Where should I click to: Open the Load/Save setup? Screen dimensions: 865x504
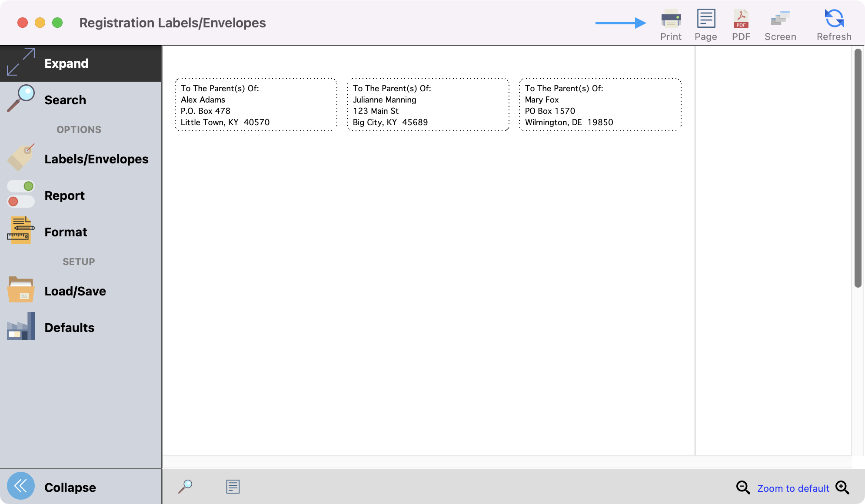point(75,291)
